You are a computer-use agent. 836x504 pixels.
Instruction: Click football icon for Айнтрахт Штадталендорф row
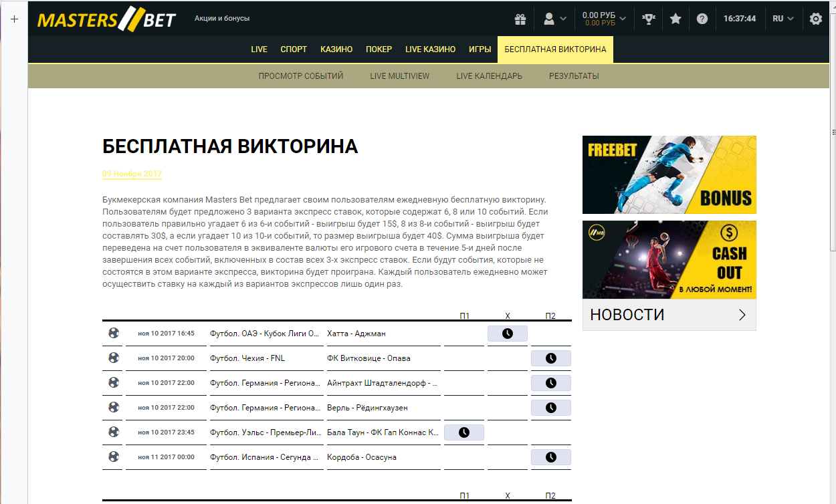pos(114,382)
